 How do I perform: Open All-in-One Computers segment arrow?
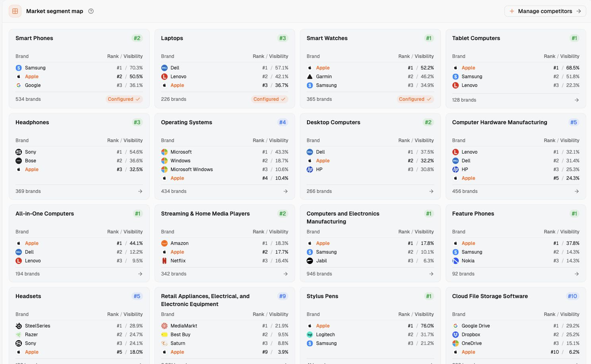[x=140, y=274]
